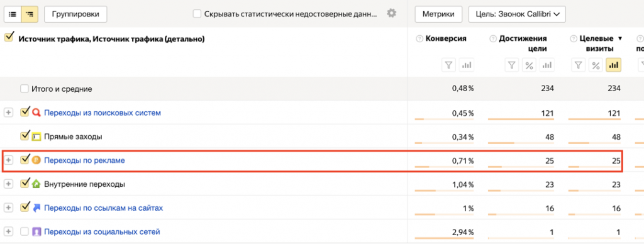This screenshot has width=644, height=244.
Task: Sort by Достижения цели column header
Action: (523, 44)
